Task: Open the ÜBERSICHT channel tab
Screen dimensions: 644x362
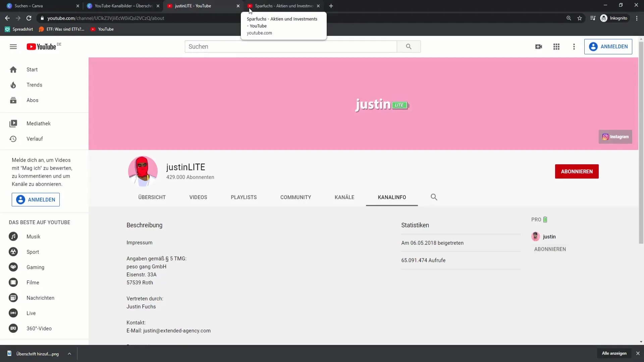Action: 152,197
